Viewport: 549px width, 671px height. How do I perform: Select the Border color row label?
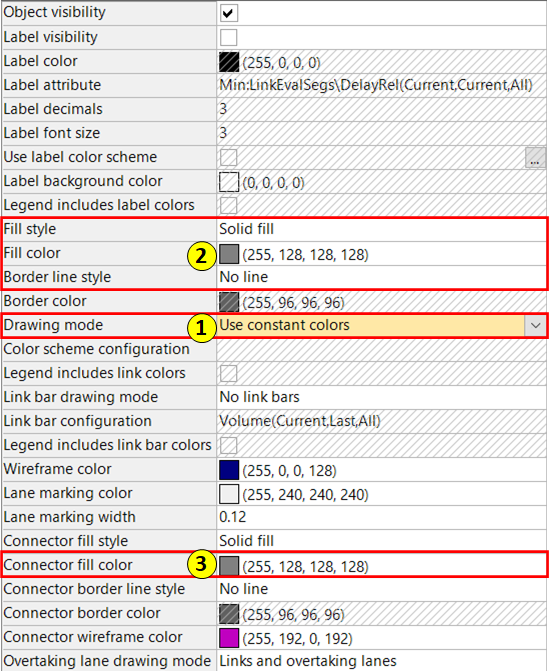click(45, 301)
